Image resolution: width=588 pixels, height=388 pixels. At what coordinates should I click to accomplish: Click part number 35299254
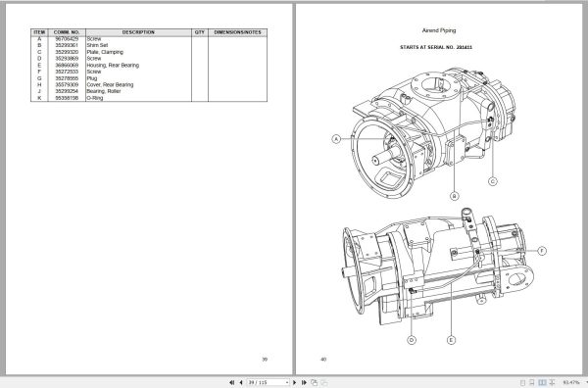click(x=67, y=91)
